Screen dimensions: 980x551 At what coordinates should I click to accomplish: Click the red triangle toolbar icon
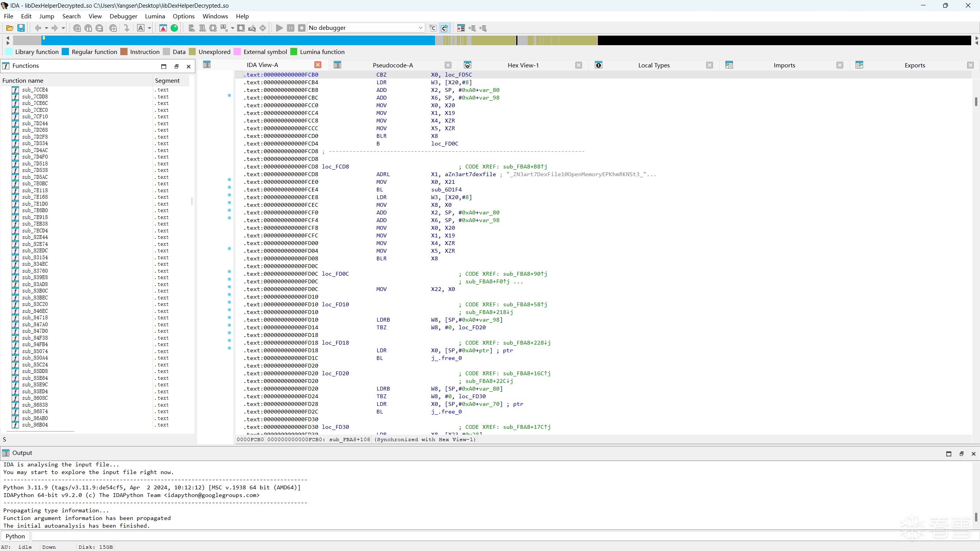(x=163, y=28)
